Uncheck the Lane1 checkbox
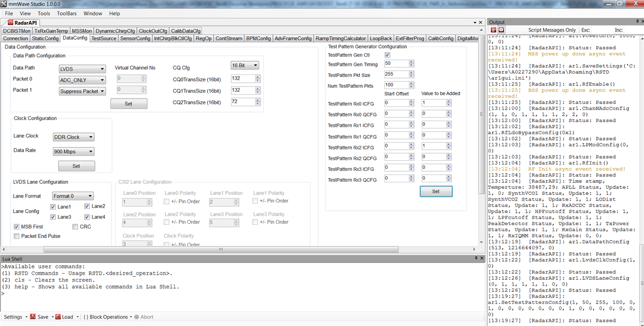The width and height of the screenshot is (644, 326). (53, 207)
